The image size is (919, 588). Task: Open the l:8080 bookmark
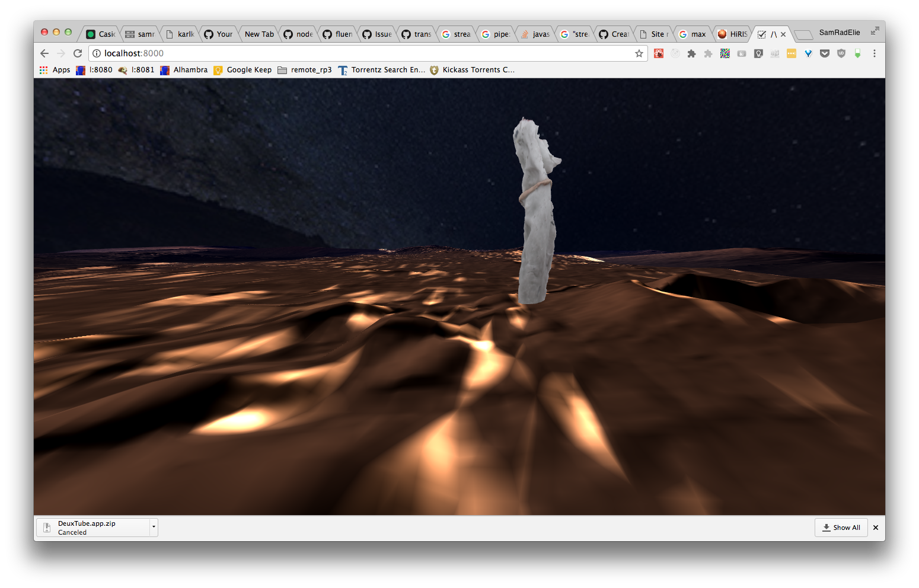click(94, 70)
